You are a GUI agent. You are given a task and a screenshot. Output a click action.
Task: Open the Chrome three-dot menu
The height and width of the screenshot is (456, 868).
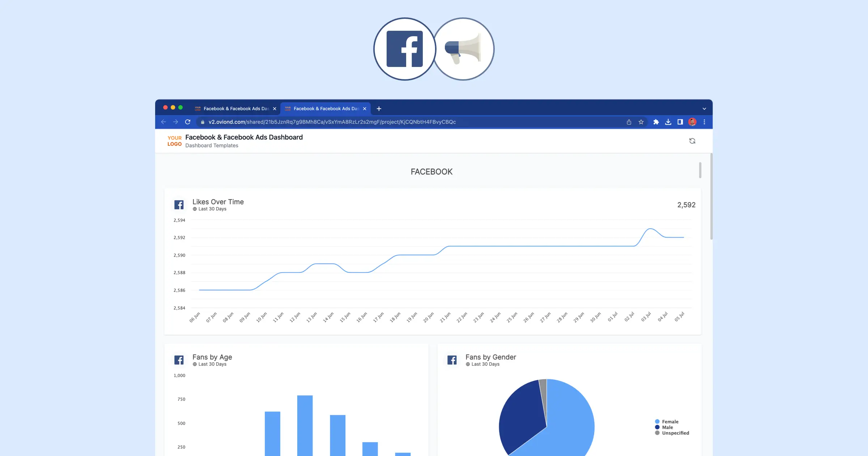pyautogui.click(x=704, y=122)
